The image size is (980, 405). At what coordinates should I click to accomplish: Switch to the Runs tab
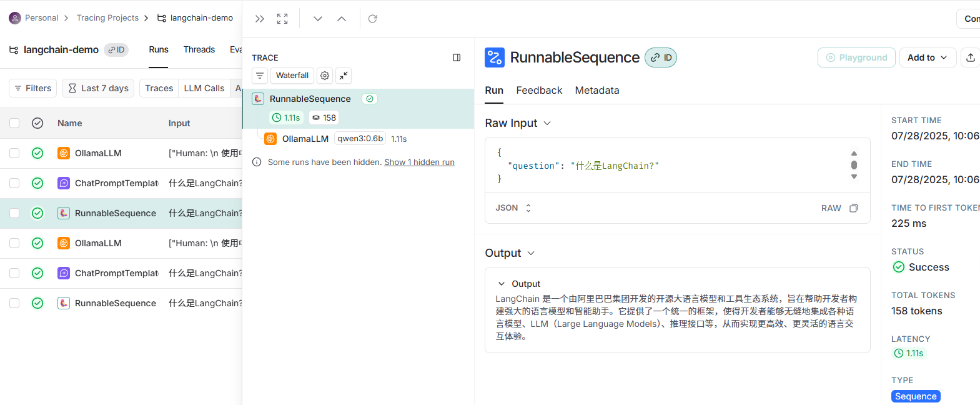pyautogui.click(x=159, y=50)
